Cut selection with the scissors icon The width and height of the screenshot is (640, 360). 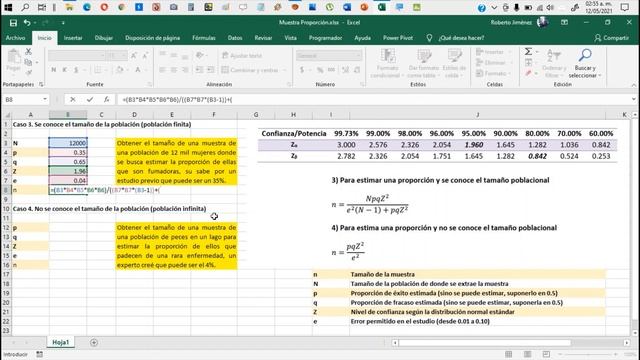[x=28, y=52]
